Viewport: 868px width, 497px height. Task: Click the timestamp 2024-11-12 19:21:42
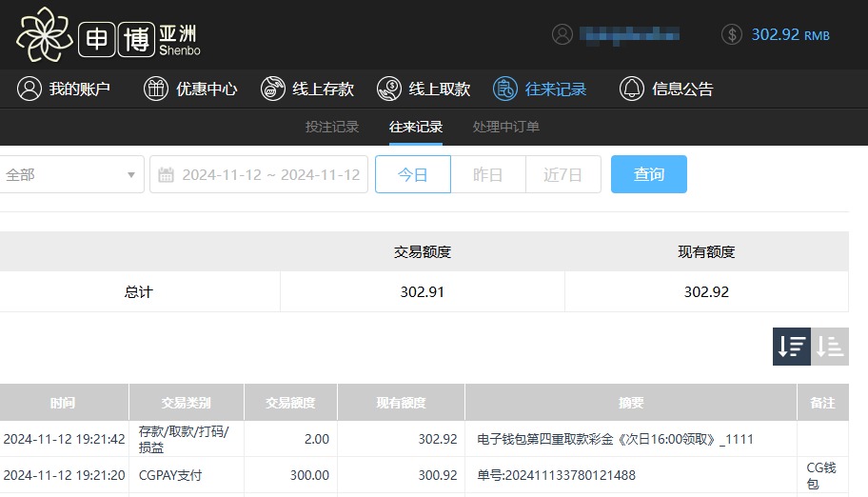pos(64,439)
